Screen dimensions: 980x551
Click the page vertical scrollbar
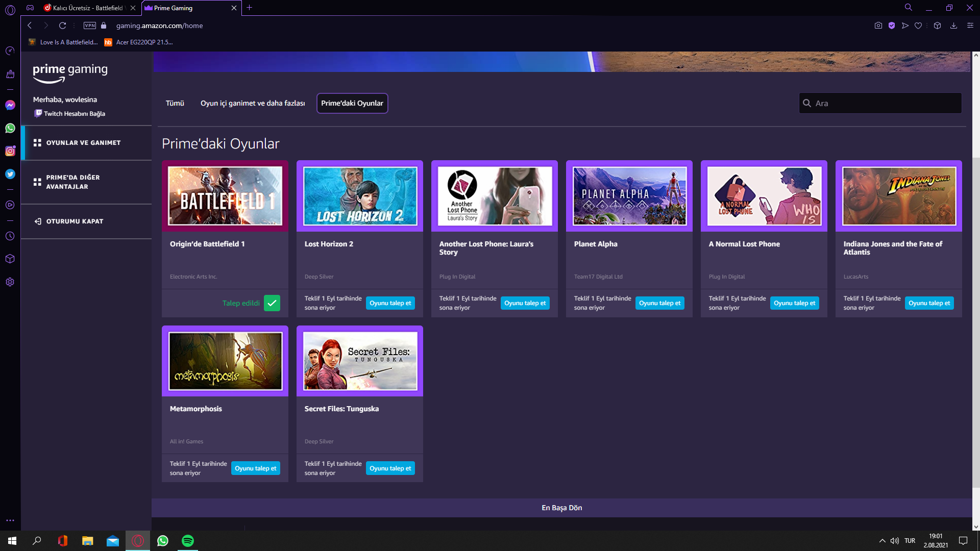click(976, 321)
